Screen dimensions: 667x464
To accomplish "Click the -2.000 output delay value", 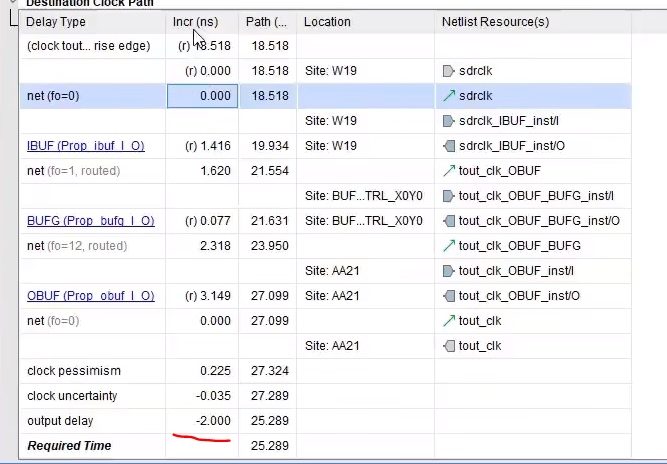I will click(x=213, y=421).
